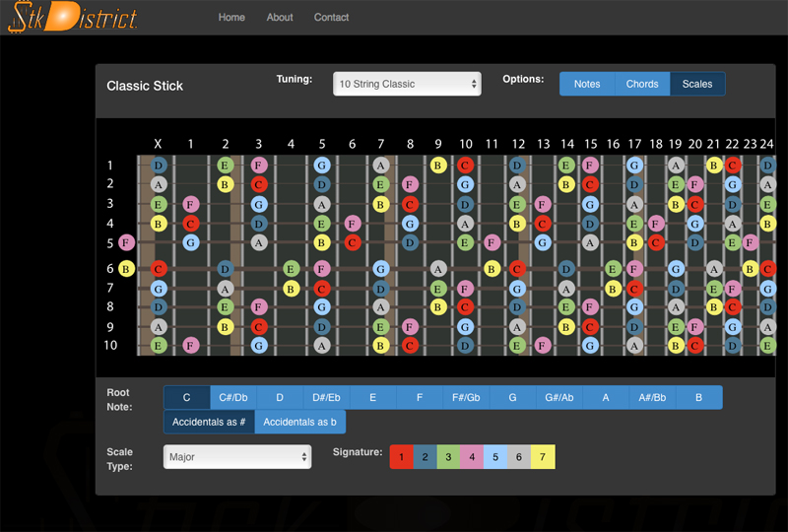
Task: Select the Scales option
Action: click(697, 85)
